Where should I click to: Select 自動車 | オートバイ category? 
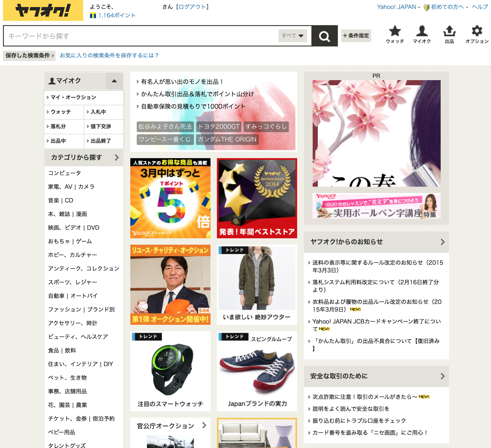tap(73, 296)
